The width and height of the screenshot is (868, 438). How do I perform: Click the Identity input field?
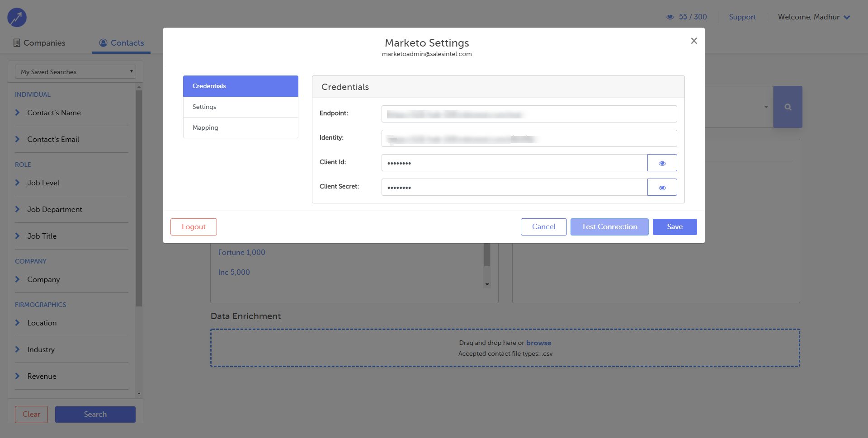pyautogui.click(x=529, y=138)
